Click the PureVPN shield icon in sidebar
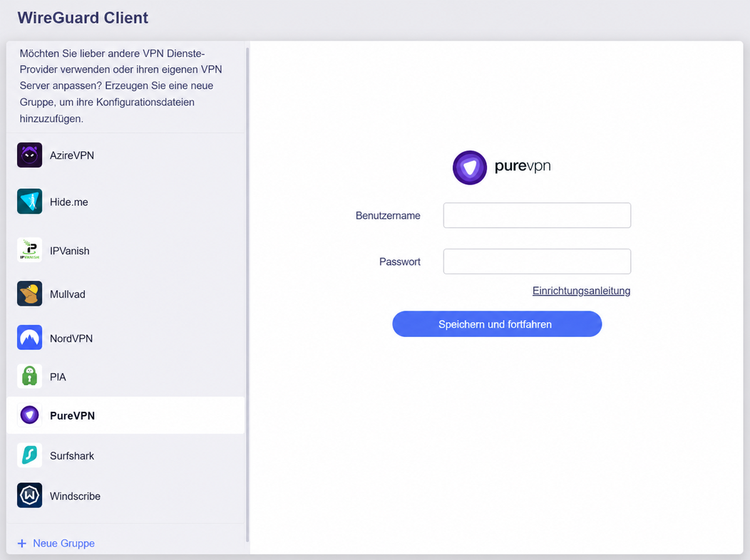Image resolution: width=750 pixels, height=560 pixels. coord(30,415)
